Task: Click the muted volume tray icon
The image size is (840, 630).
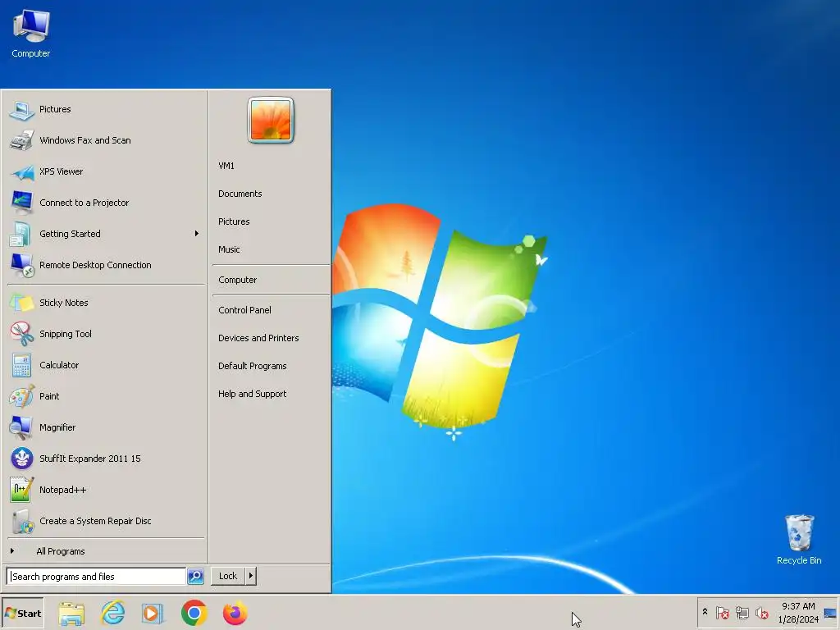Action: click(761, 612)
